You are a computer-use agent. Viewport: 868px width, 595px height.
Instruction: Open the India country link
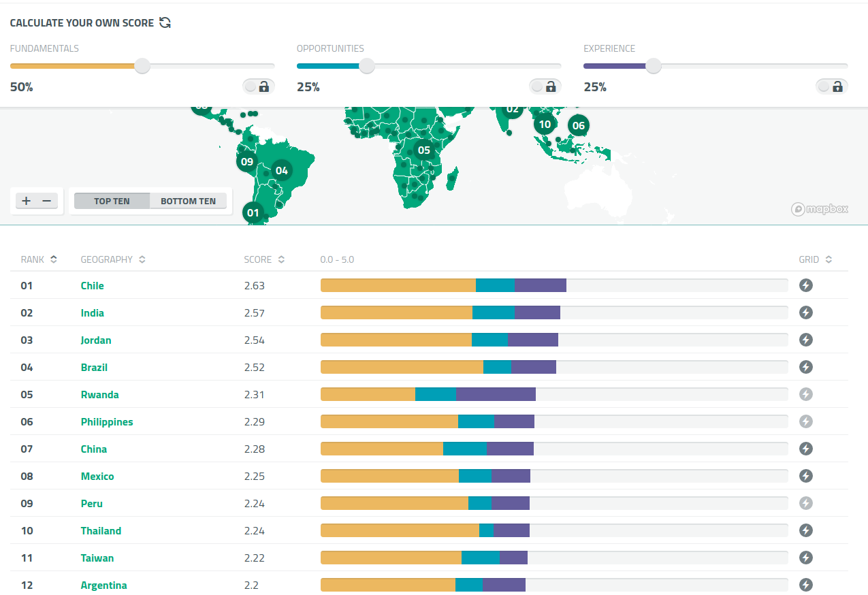tap(93, 312)
